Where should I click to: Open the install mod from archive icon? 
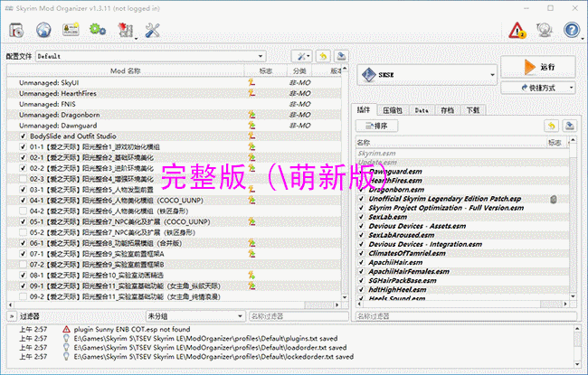16,31
